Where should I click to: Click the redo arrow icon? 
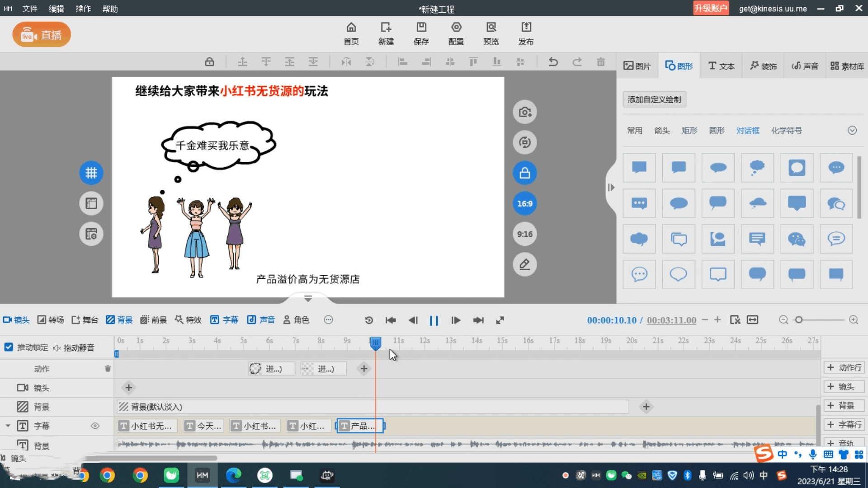point(577,62)
